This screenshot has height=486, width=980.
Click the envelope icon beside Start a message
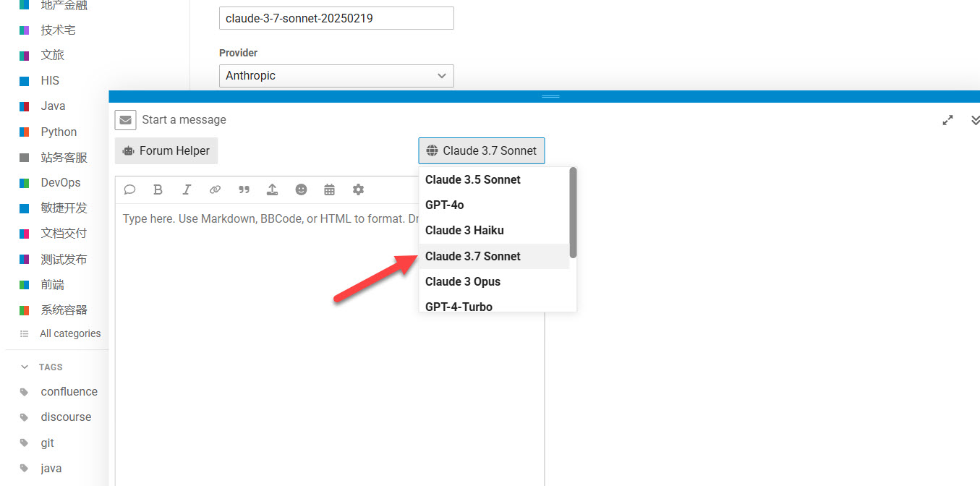[125, 120]
